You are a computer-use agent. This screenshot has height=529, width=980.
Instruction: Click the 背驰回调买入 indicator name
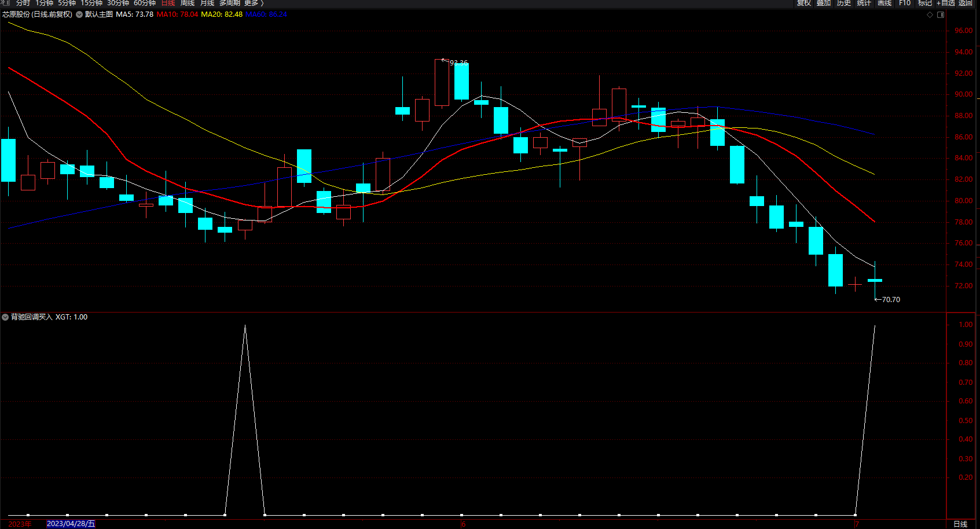click(32, 317)
